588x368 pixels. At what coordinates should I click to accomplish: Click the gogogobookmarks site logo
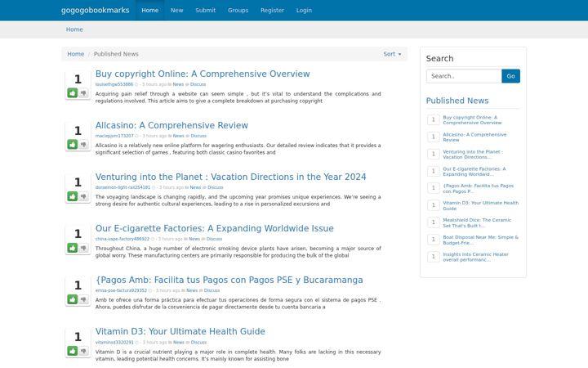(x=96, y=10)
